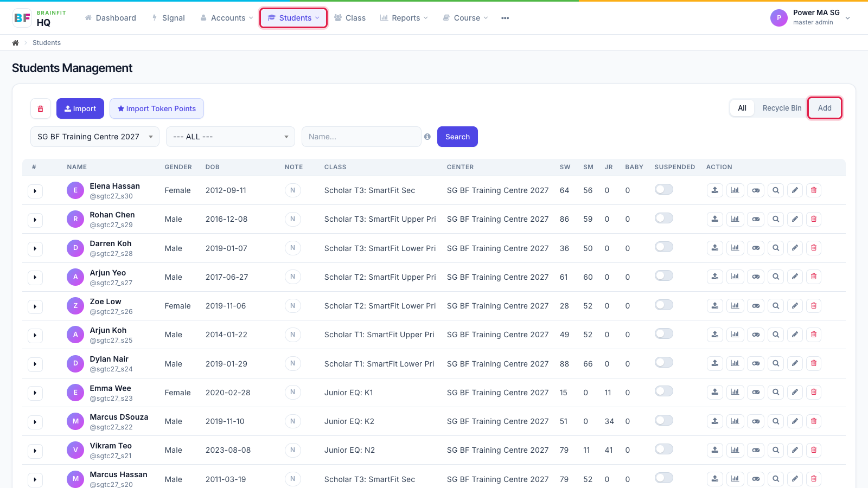
Task: Click the BrainFit HQ logo
Action: tap(40, 18)
